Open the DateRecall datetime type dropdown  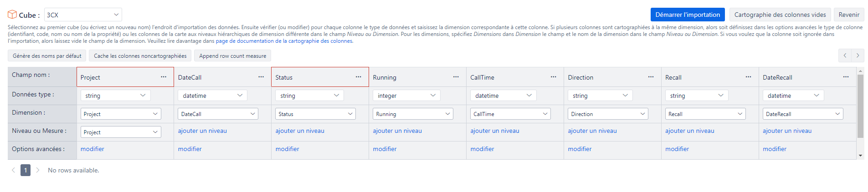pyautogui.click(x=793, y=96)
